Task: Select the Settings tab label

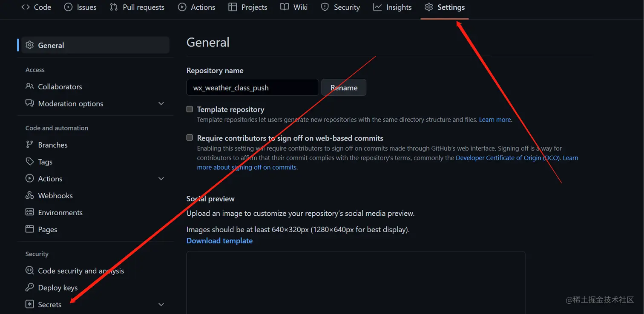Action: (451, 7)
